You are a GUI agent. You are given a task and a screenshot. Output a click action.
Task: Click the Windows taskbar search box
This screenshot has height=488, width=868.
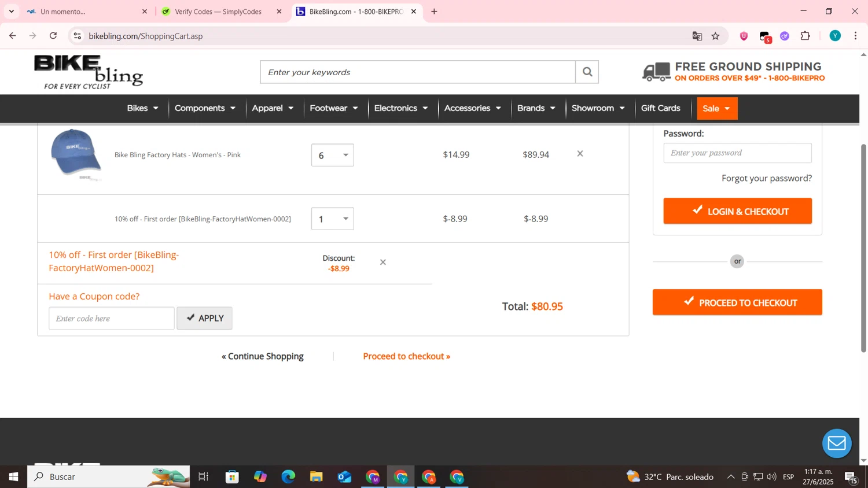(x=109, y=477)
